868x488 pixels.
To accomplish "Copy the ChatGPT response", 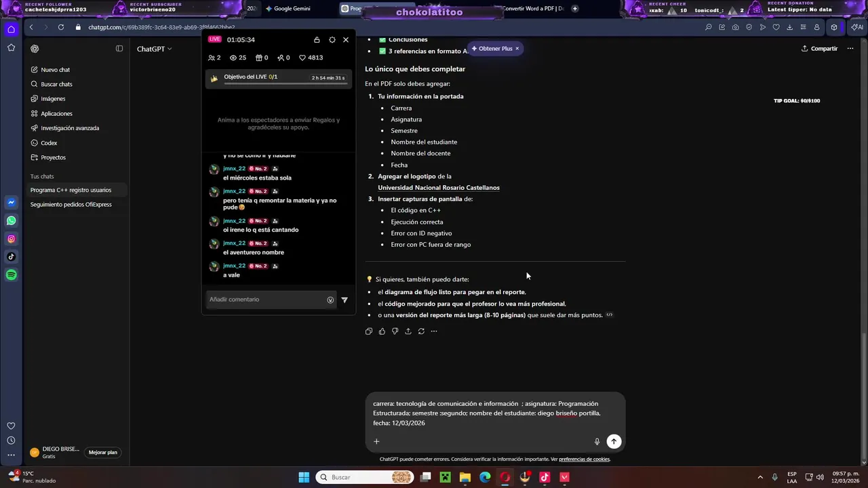I will pyautogui.click(x=369, y=331).
